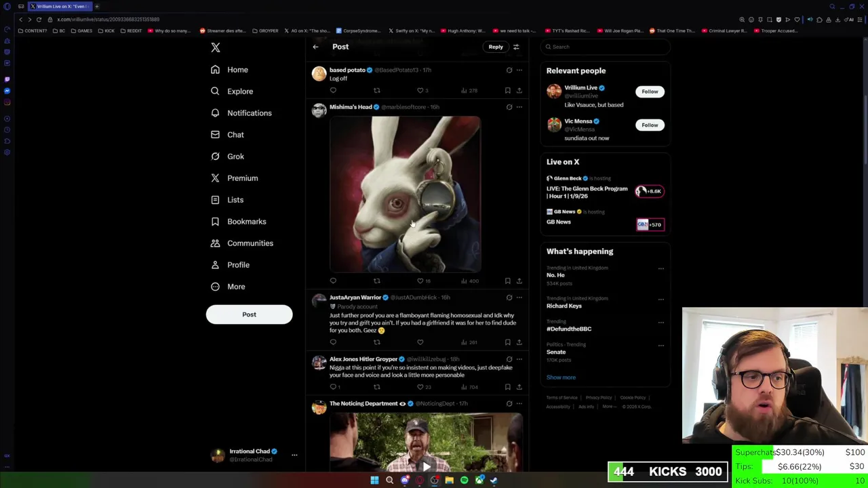Like Mishima's Head rabbit post
The height and width of the screenshot is (488, 868).
420,281
